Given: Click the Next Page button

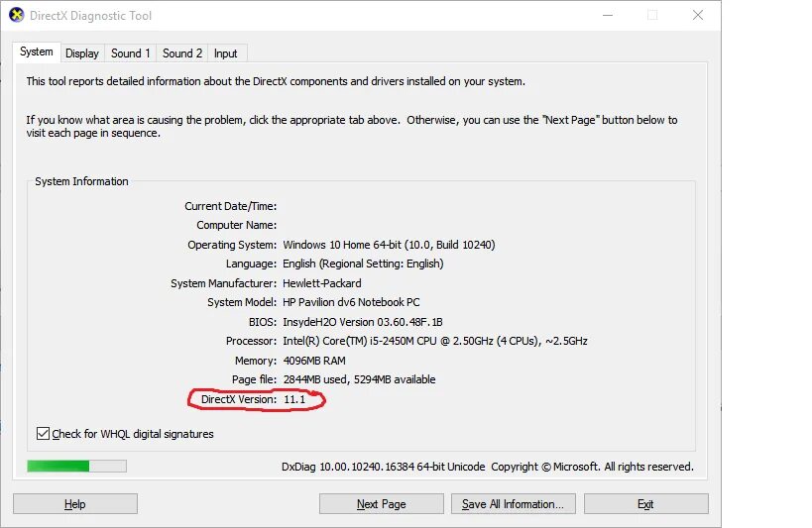Looking at the screenshot, I should (x=381, y=503).
